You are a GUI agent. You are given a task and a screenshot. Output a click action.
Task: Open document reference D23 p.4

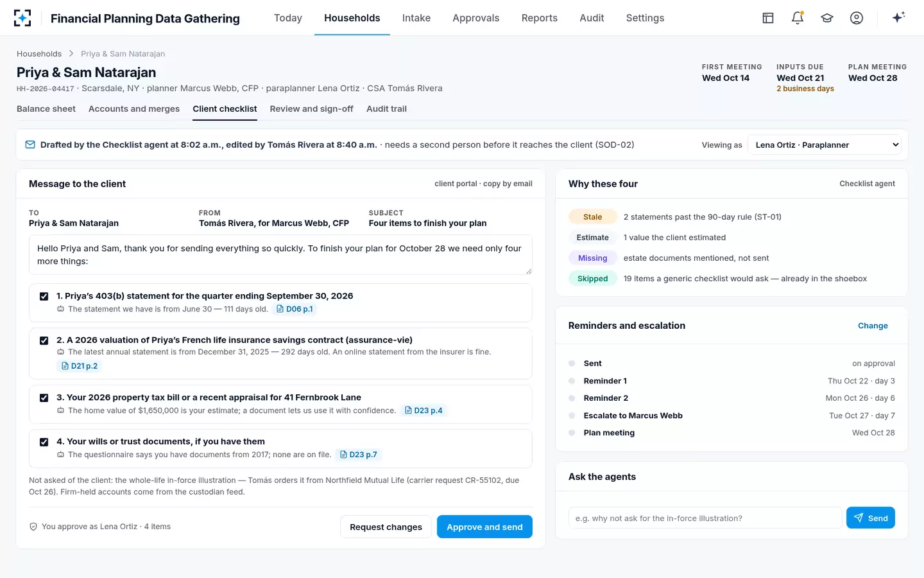pyautogui.click(x=424, y=410)
